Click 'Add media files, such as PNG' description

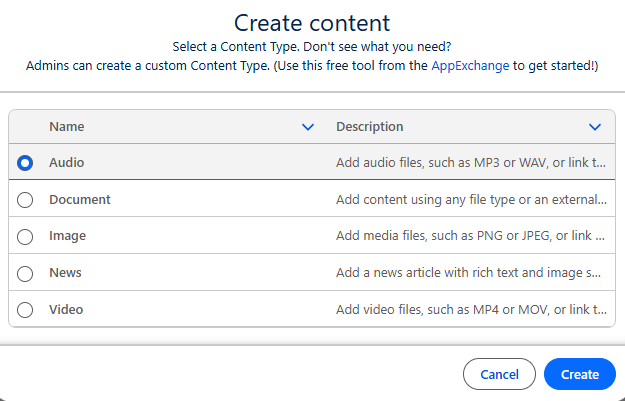click(470, 236)
